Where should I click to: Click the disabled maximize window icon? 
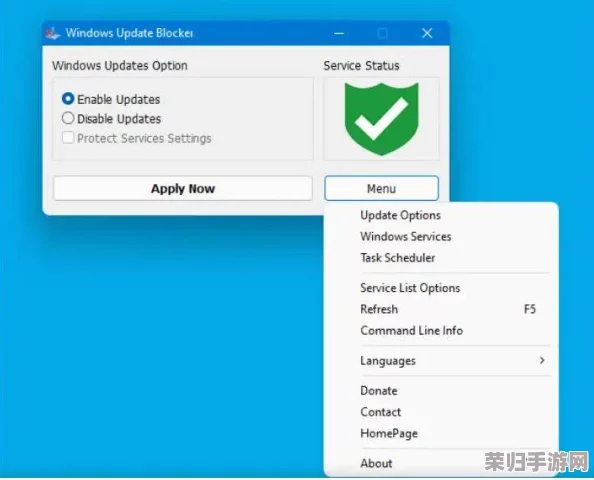click(383, 34)
